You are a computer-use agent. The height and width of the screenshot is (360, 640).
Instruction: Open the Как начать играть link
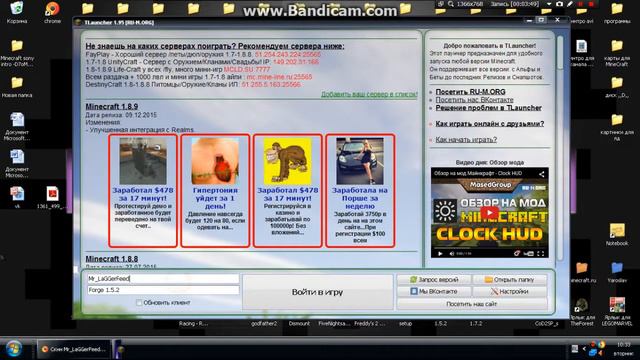466,140
